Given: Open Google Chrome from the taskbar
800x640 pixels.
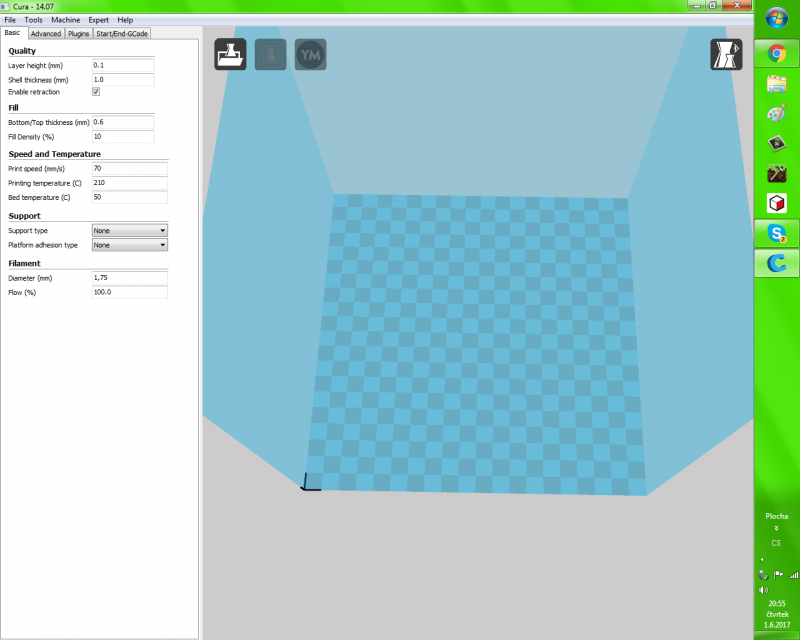Looking at the screenshot, I should coord(776,53).
